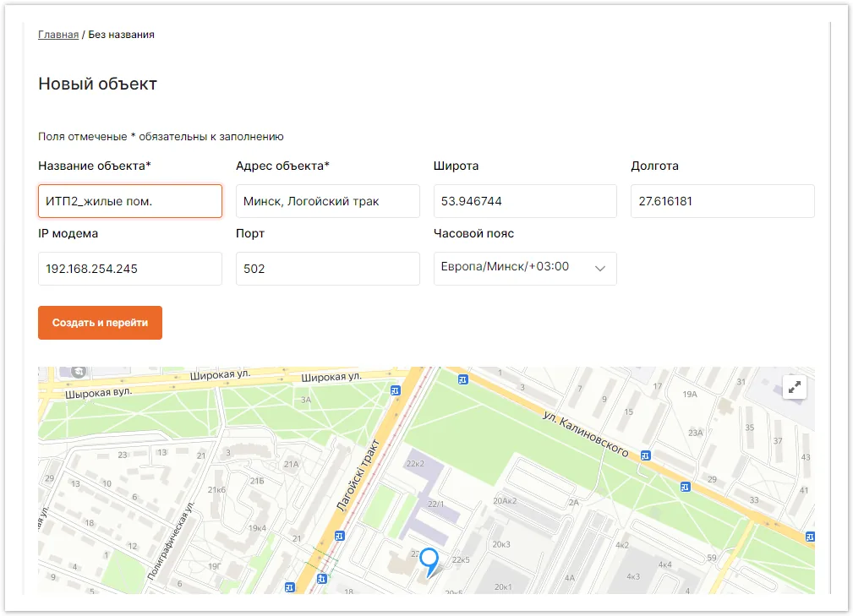The width and height of the screenshot is (853, 616).
Task: Click building 20к1 on the map
Action: (503, 586)
